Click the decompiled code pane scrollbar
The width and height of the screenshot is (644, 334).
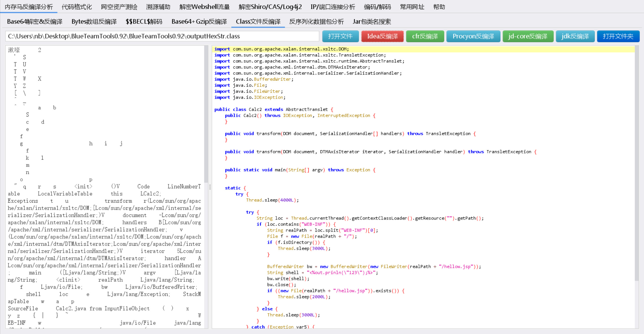pos(636,164)
